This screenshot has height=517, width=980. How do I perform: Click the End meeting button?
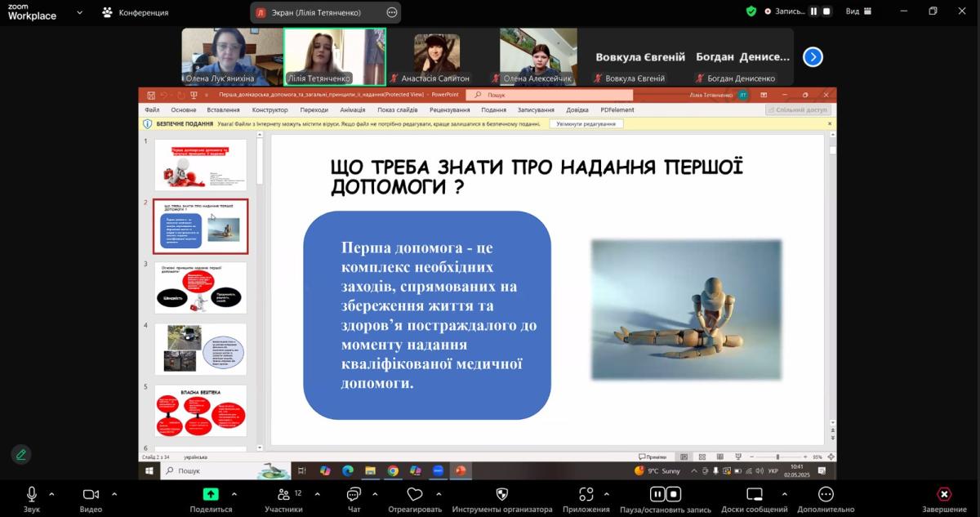(944, 495)
